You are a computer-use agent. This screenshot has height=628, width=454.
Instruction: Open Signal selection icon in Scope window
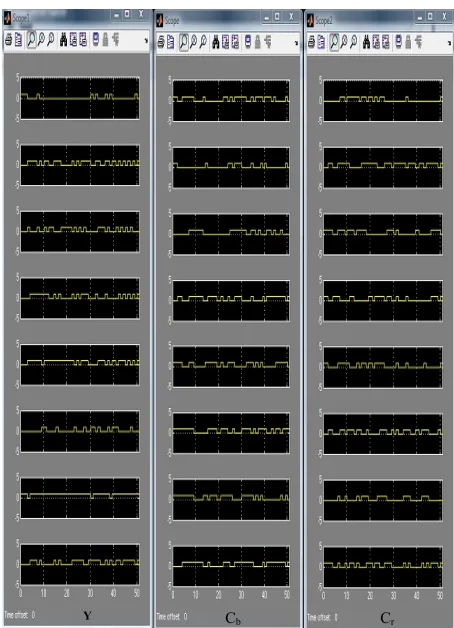268,42
